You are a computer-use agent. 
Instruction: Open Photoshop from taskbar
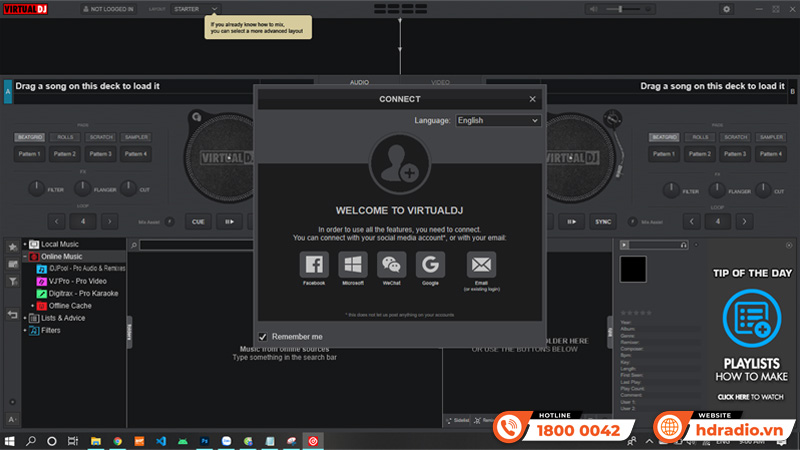pos(205,441)
